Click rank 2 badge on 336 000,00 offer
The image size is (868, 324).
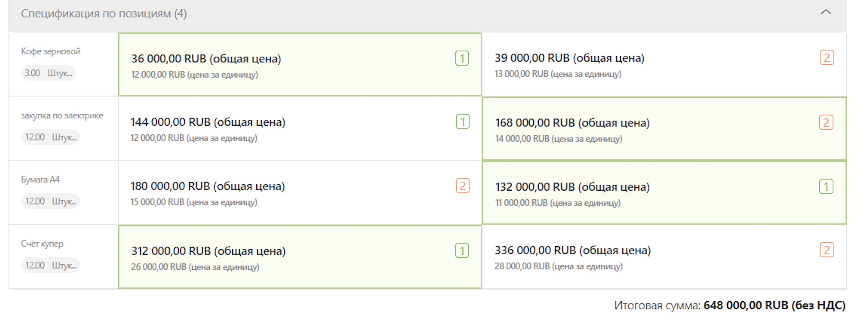[x=826, y=250]
